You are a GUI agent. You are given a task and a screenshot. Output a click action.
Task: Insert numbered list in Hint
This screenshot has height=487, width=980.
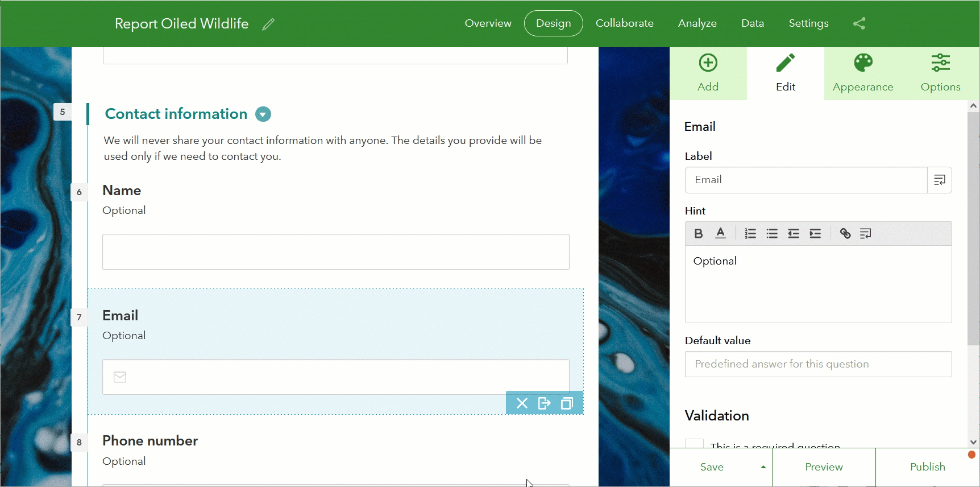(750, 233)
